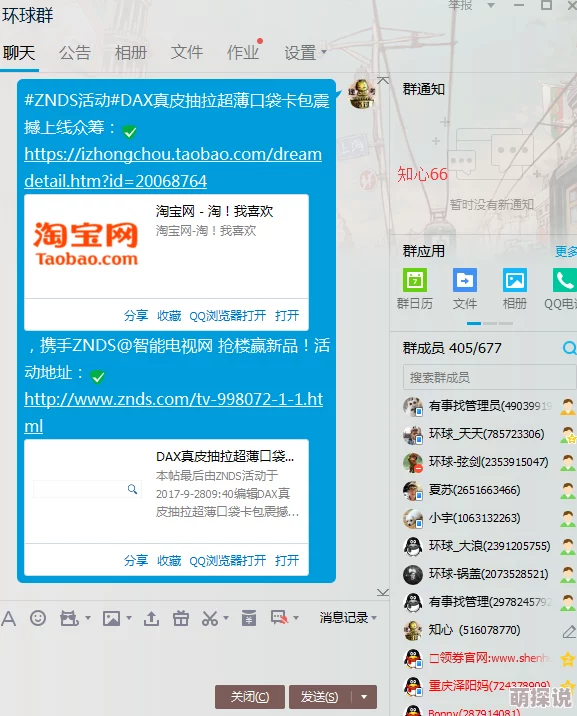This screenshot has width=577, height=716.
Task: Select member 有事找管理(297824579
Action: (489, 602)
